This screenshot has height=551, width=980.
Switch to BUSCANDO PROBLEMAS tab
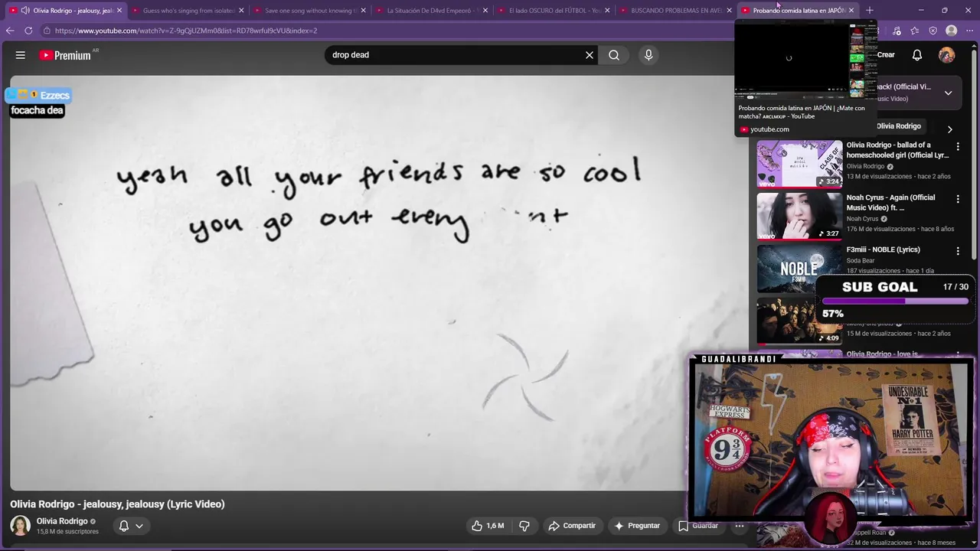tap(675, 11)
